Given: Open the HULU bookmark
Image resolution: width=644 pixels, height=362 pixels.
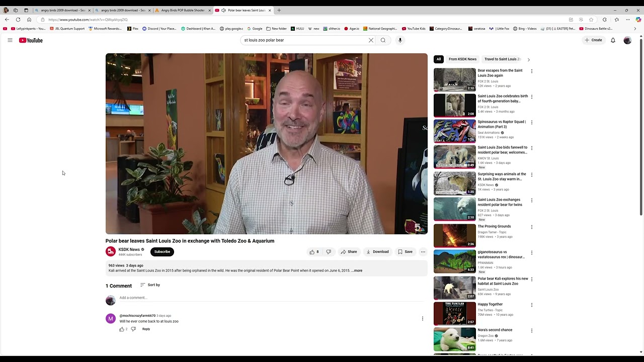Looking at the screenshot, I should [x=297, y=29].
